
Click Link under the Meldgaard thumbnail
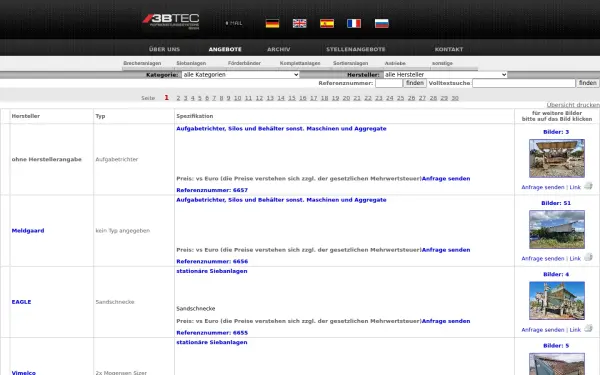pos(575,258)
